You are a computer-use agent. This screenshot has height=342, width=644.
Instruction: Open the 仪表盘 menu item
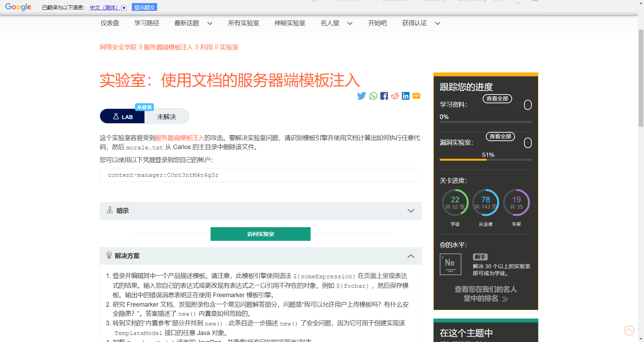(x=110, y=23)
